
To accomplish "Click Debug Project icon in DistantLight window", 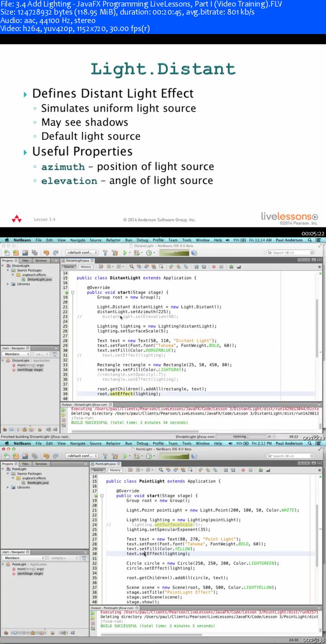I will pyautogui.click(x=136, y=253).
